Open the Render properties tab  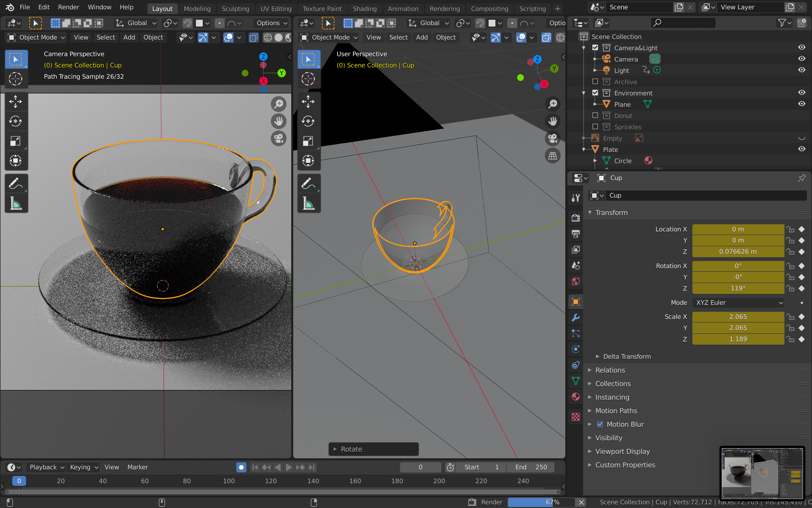click(576, 218)
